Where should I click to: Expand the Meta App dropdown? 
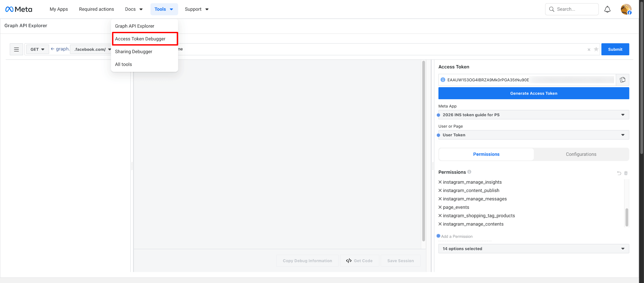pos(533,115)
